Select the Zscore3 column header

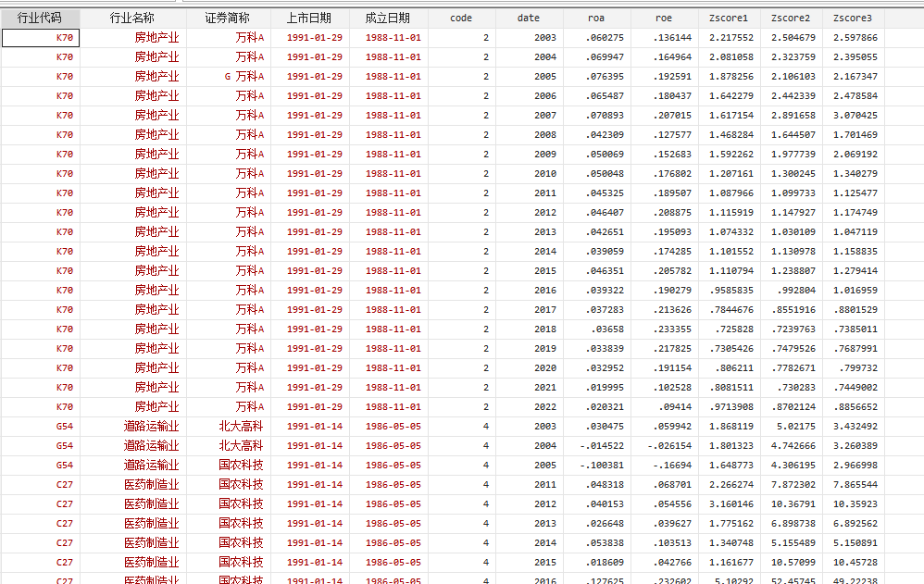[852, 18]
